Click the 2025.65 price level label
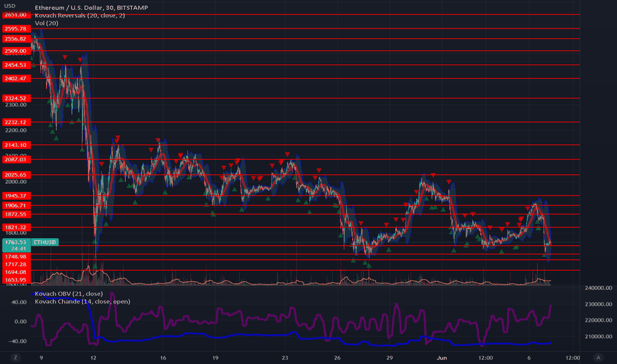Screen dimensions: 617x364 (x=16, y=175)
